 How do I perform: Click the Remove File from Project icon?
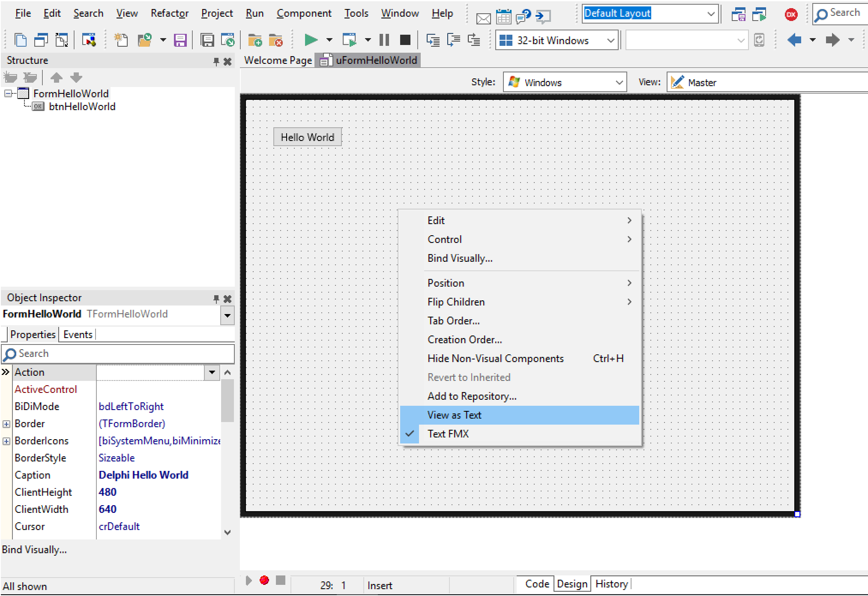tap(275, 40)
